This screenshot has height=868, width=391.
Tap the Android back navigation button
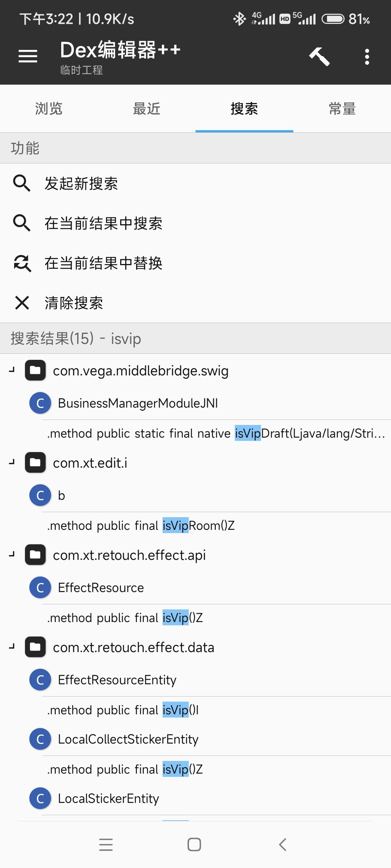(283, 844)
